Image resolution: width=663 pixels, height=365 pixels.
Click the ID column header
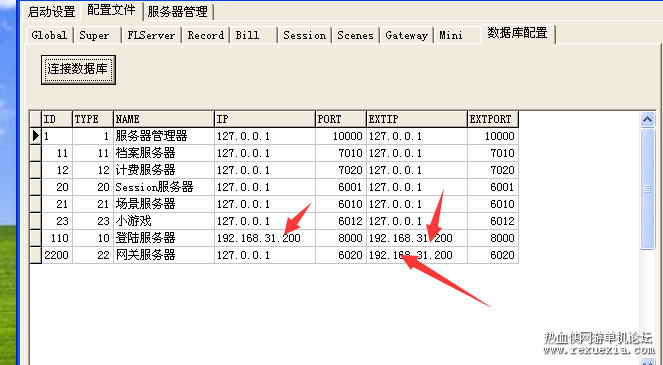(57, 119)
